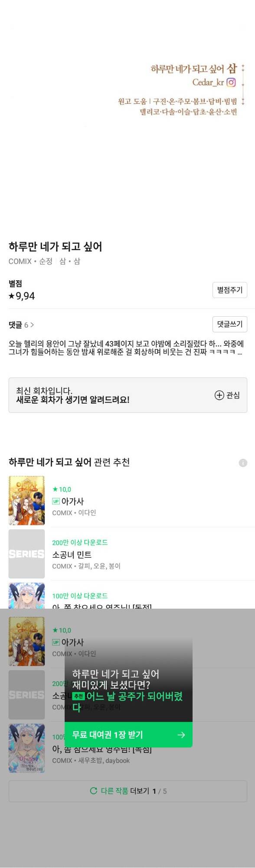Tap the star icon by 10,0 rating
Screen dimensions: 255x868
[x=55, y=489]
